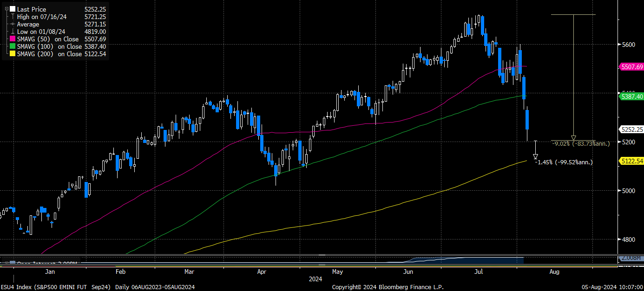Image resolution: width=644 pixels, height=291 pixels.
Task: Click the Aug label on time axis
Action: pos(554,272)
